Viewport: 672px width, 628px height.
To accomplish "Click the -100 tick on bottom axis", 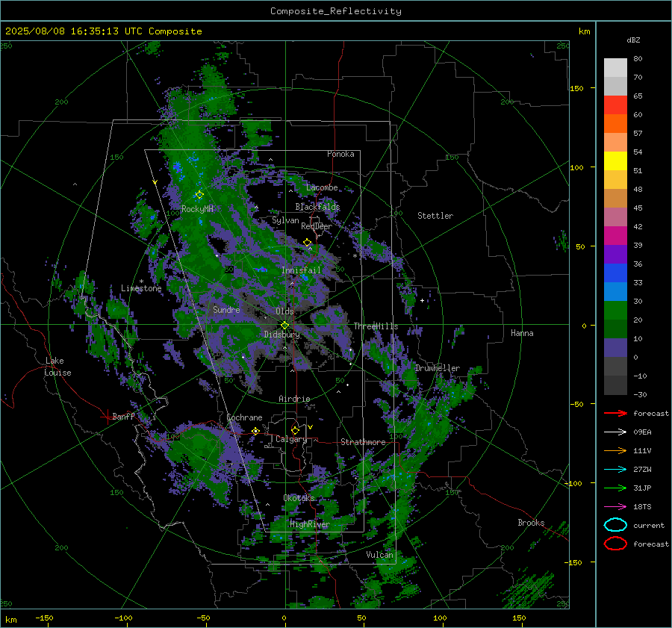I will [123, 618].
